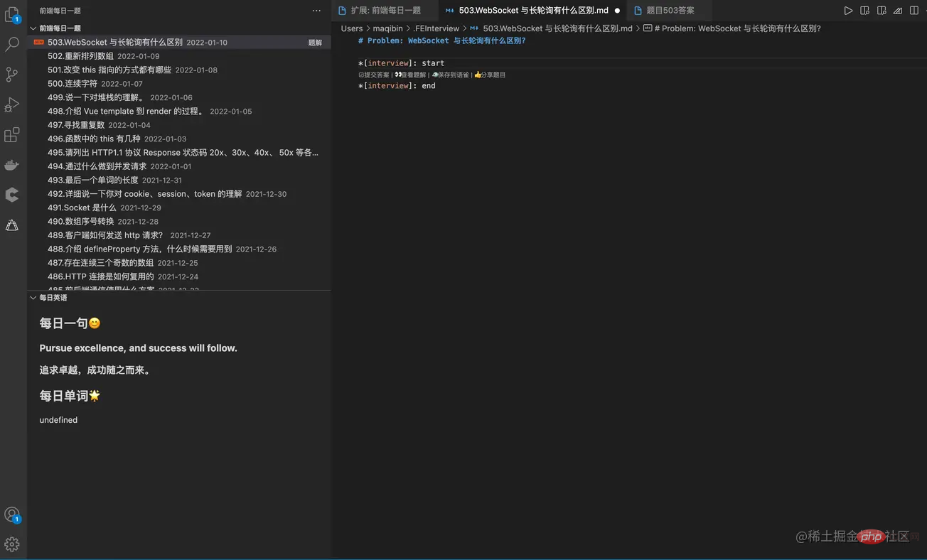Open the Search sidebar icon
This screenshot has width=927, height=560.
click(11, 45)
